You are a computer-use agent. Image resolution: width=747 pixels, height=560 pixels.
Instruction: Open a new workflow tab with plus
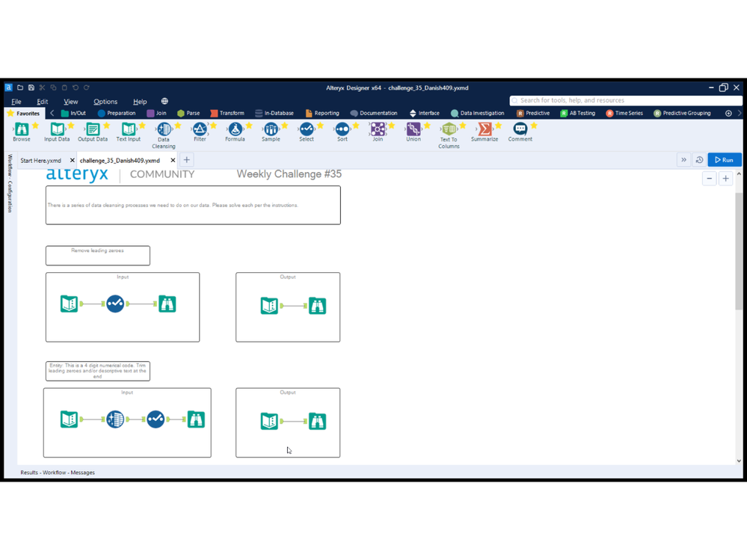point(187,160)
